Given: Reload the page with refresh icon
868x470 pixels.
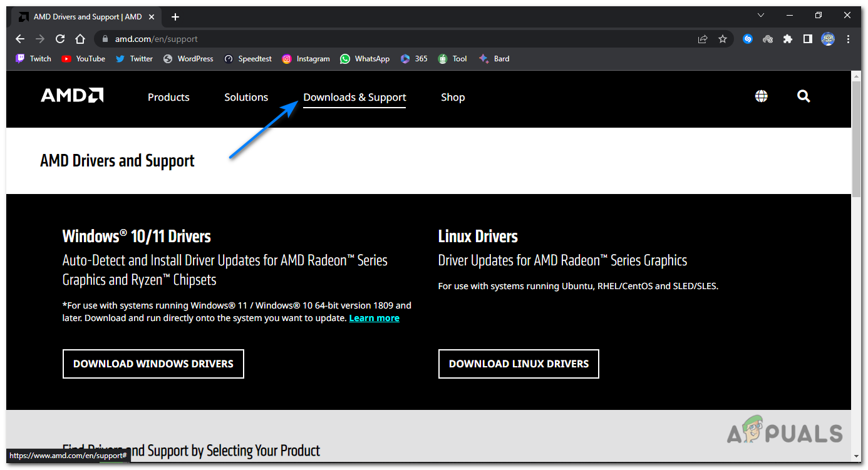Looking at the screenshot, I should [60, 39].
